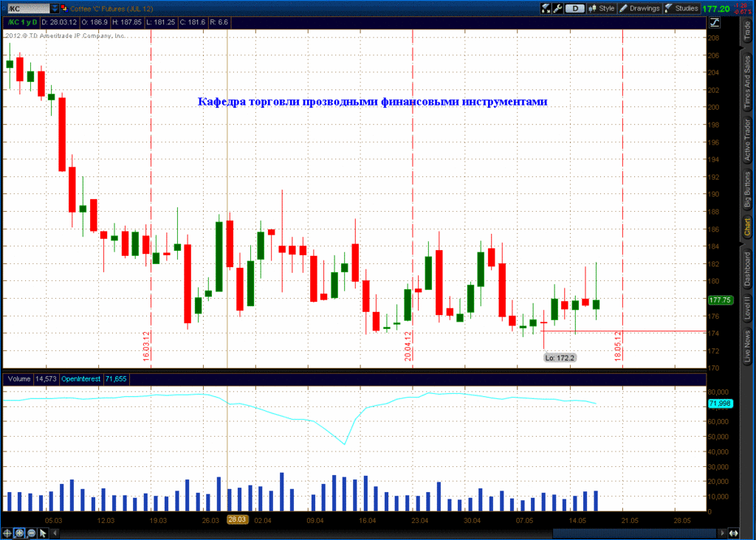Select the pointer cursor tool
The image size is (756, 540).
tap(43, 533)
